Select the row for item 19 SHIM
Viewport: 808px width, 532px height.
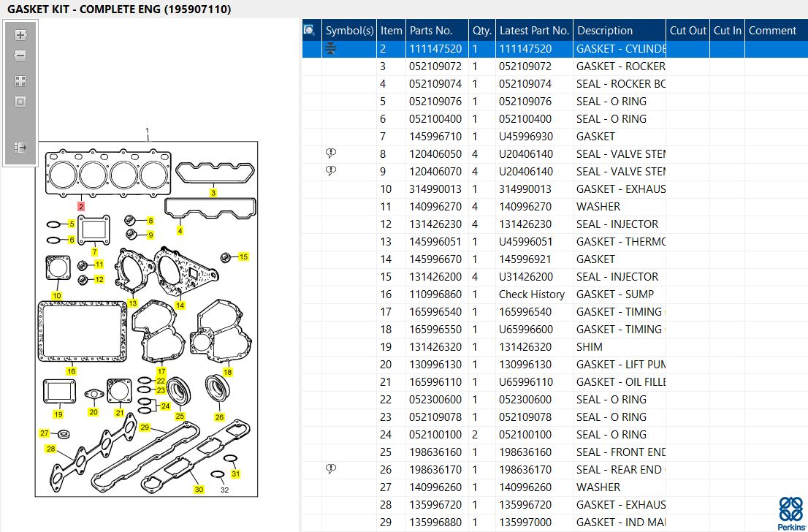555,347
